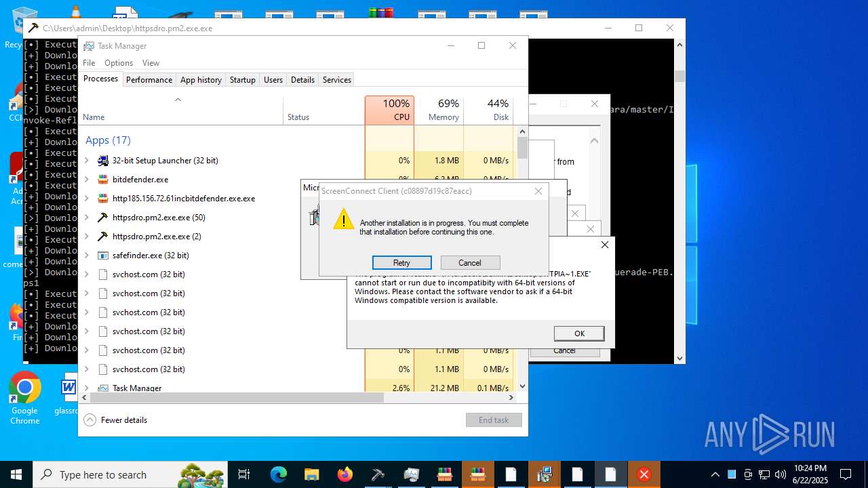Click the warning triangle icon in ScreenConnect dialog
Image resolution: width=868 pixels, height=488 pixels.
click(x=343, y=219)
